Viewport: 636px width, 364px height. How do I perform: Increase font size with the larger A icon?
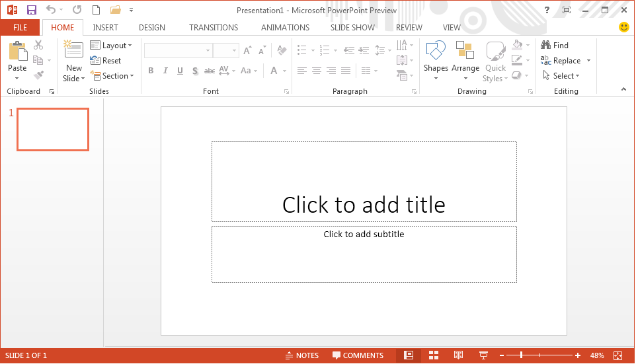[x=247, y=50]
